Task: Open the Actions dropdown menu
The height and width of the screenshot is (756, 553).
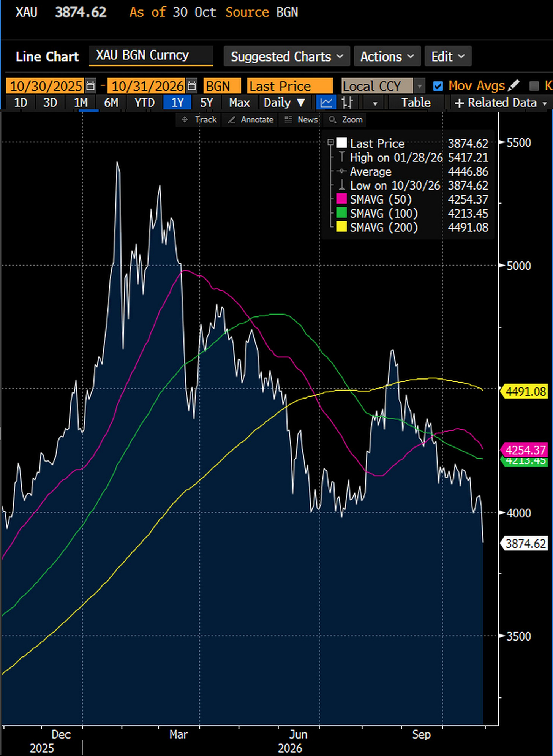Action: click(387, 57)
